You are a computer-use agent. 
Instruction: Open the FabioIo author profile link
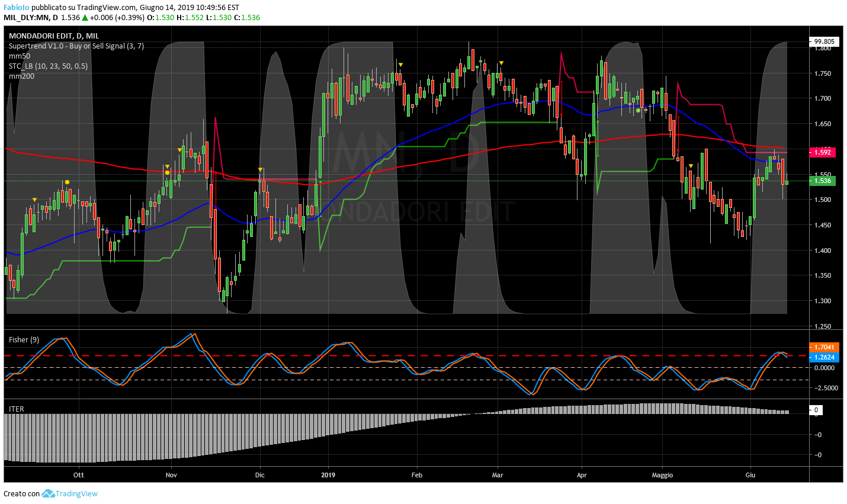tap(16, 8)
